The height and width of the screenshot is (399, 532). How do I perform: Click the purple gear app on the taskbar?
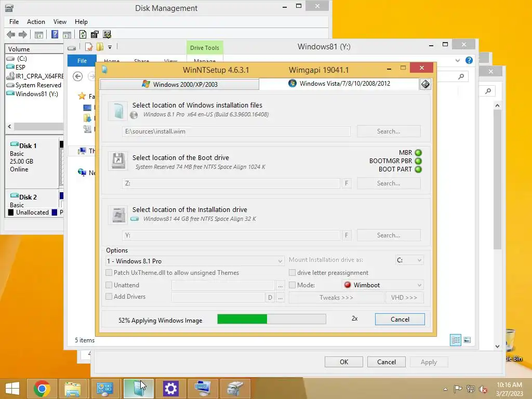click(170, 389)
